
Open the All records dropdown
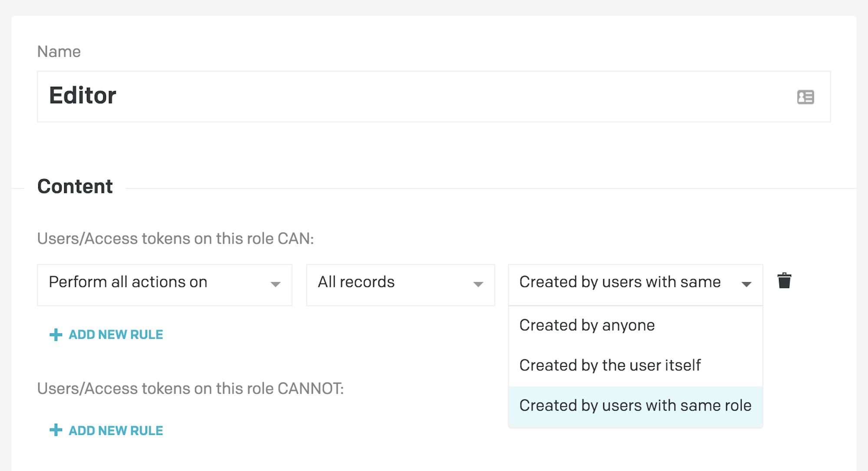click(401, 285)
